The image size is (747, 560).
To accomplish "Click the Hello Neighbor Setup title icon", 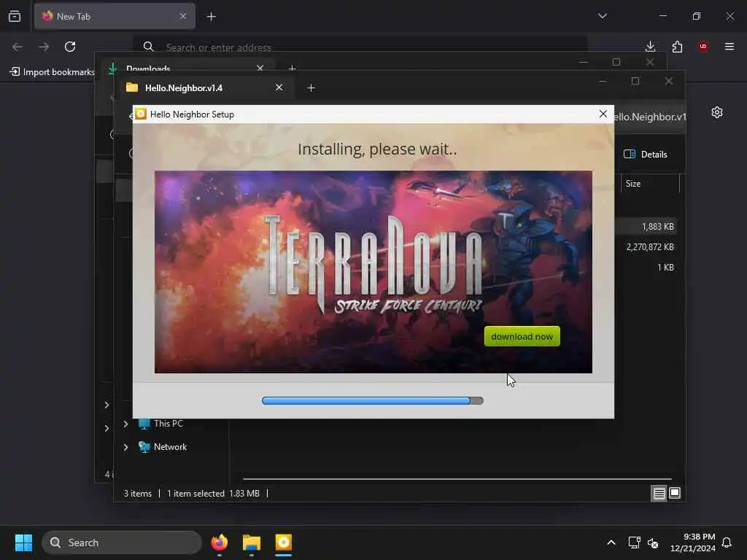I will pos(141,114).
